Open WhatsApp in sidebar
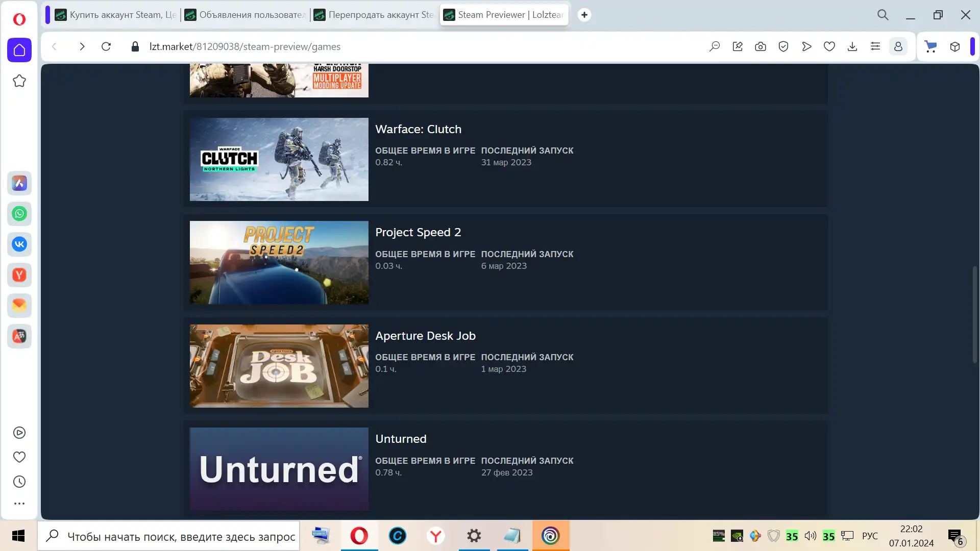This screenshot has width=980, height=551. [x=19, y=214]
